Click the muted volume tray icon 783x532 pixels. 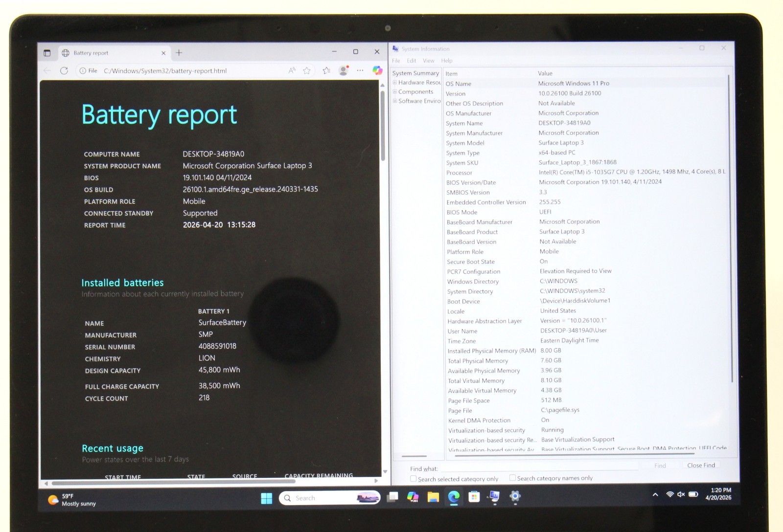(x=681, y=494)
